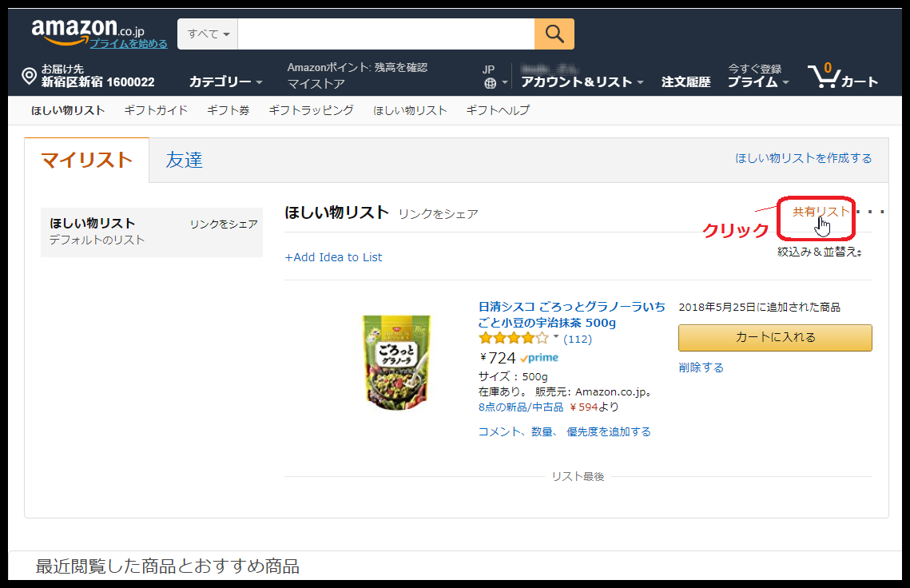Screen dimensions: 910x588
Task: Click the orange search magnifier button
Action: click(554, 34)
